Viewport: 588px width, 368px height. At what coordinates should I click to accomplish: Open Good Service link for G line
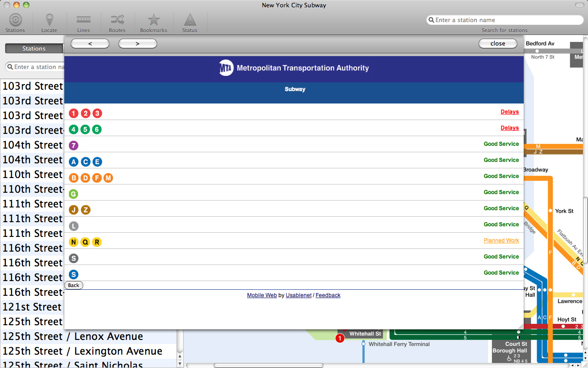tap(501, 192)
